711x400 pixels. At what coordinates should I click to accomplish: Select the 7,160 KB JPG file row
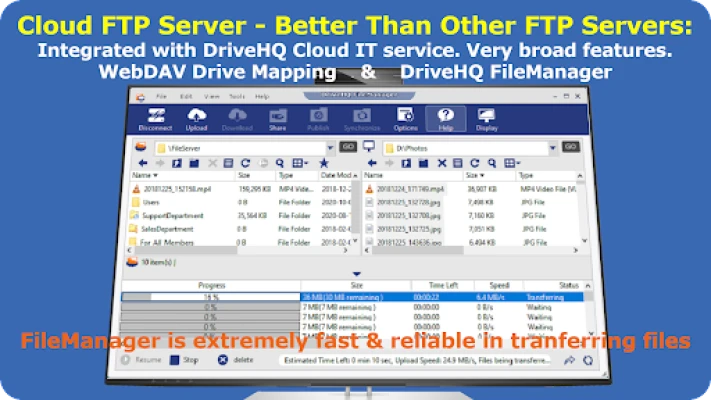coord(472,216)
